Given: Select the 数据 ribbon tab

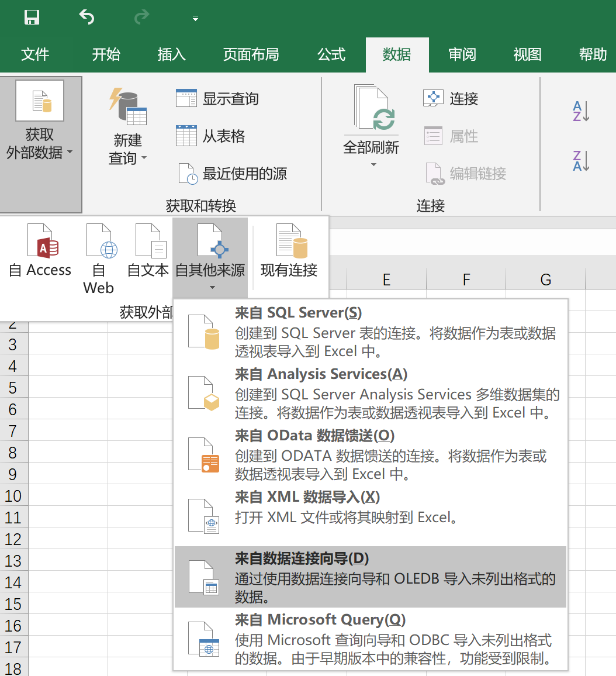Looking at the screenshot, I should tap(397, 54).
